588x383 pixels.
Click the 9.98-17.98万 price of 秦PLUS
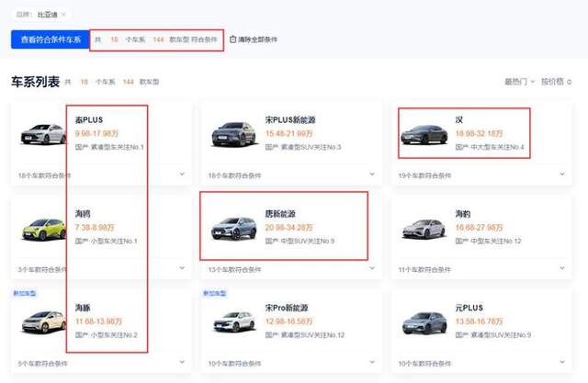point(96,133)
